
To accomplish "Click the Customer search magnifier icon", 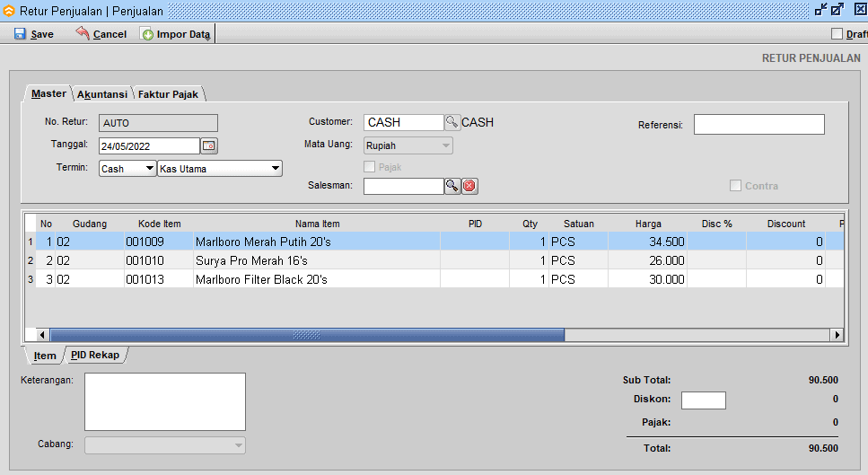I will coord(452,122).
